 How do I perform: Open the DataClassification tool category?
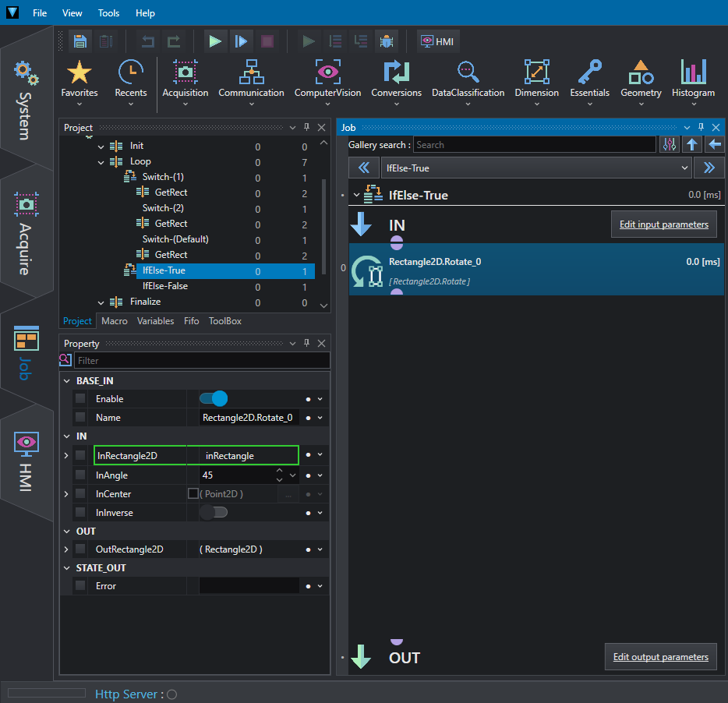pos(468,82)
